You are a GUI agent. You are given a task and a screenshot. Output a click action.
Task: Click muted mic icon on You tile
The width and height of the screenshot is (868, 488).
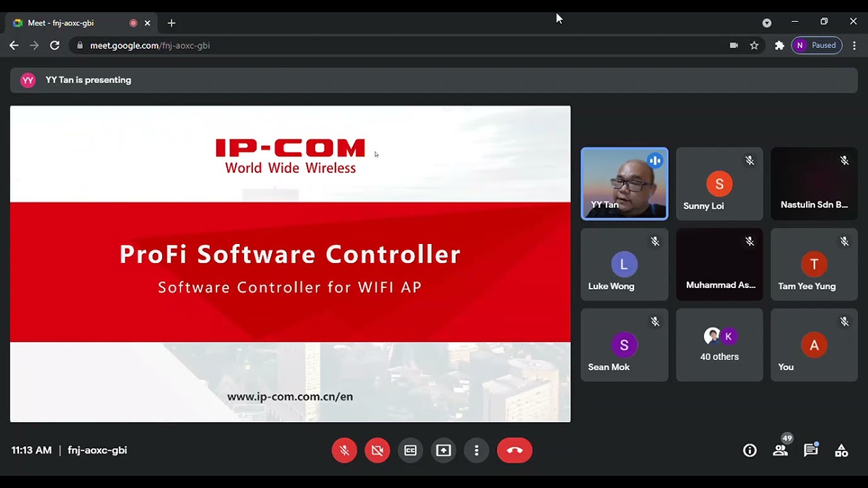[x=844, y=322]
